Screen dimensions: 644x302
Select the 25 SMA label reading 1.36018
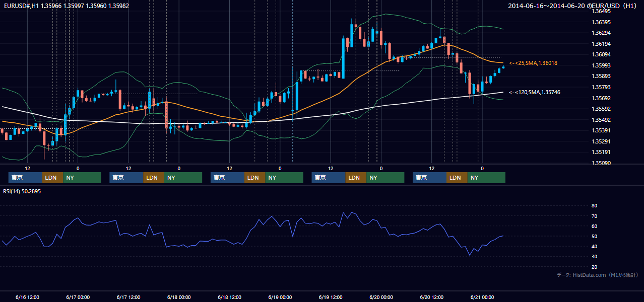pos(533,63)
